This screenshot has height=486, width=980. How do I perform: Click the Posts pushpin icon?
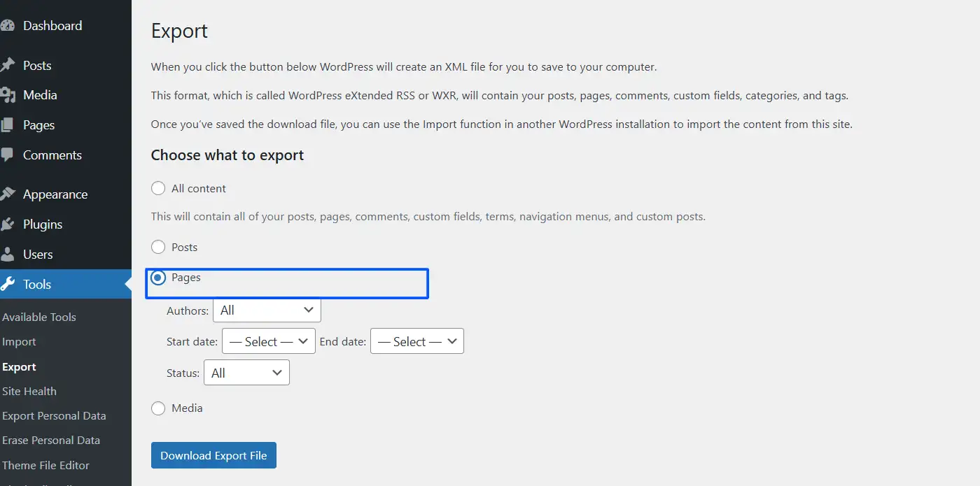8,65
